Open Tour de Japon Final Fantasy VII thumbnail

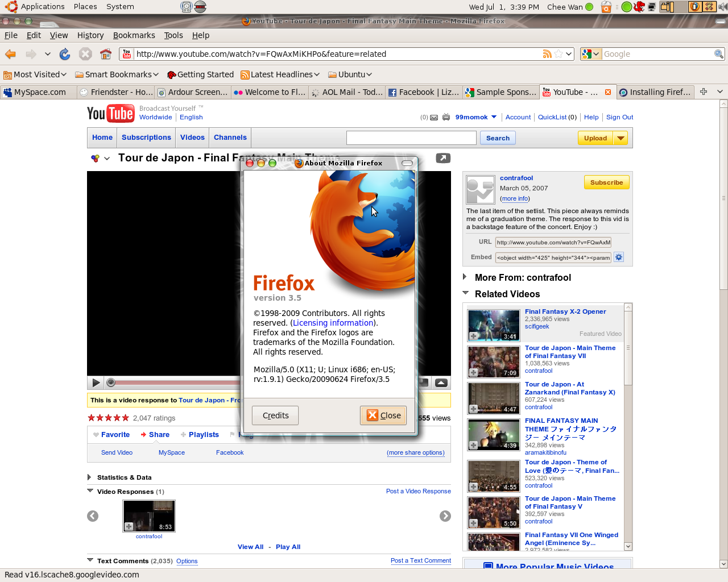(494, 361)
